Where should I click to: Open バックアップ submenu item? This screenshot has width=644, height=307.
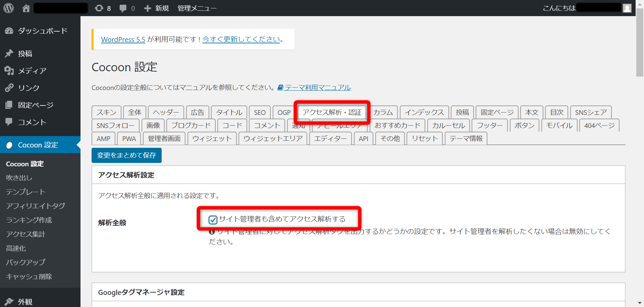pyautogui.click(x=25, y=262)
